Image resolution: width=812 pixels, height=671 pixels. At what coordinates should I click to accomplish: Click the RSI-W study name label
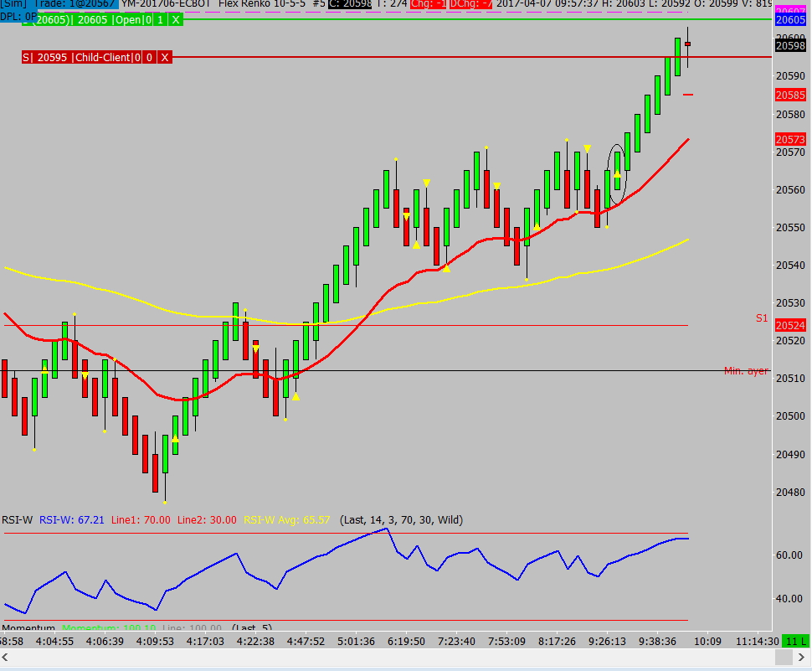click(x=17, y=519)
